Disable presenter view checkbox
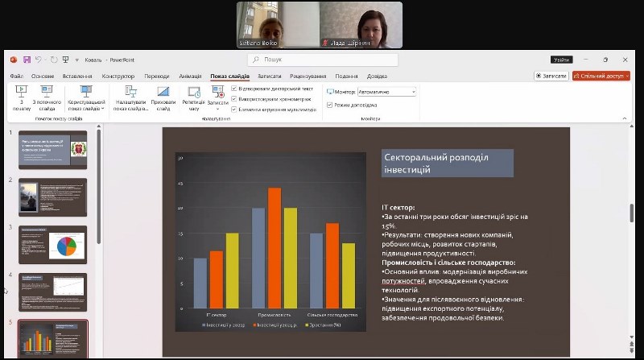This screenshot has width=644, height=360. (x=330, y=105)
